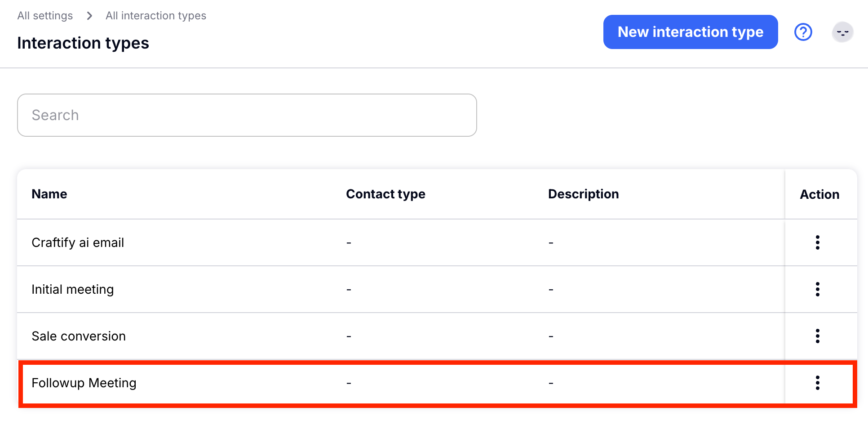Open actions menu for Followup Meeting
The height and width of the screenshot is (421, 868).
tap(817, 383)
